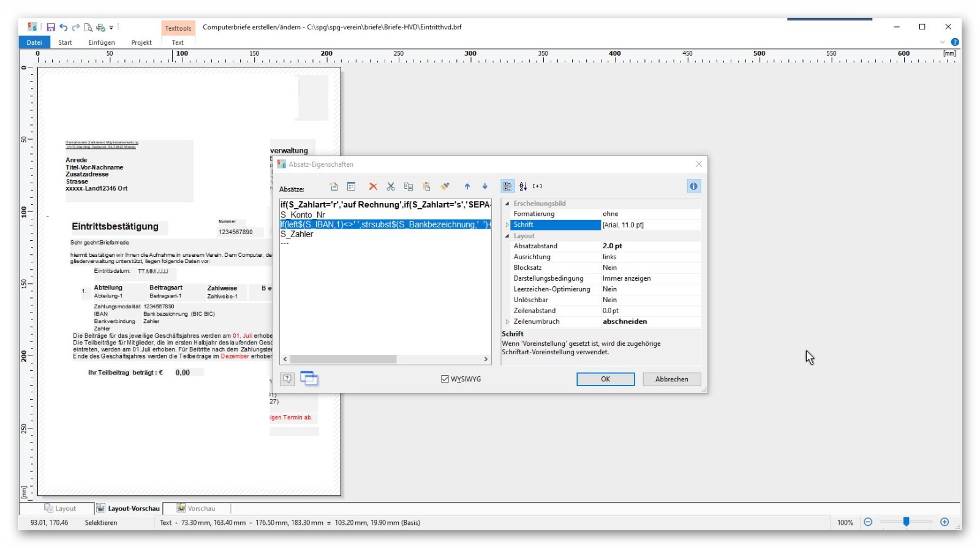The image size is (980, 548).
Task: Select the S_Konto_Nr paragraph line
Action: [303, 215]
